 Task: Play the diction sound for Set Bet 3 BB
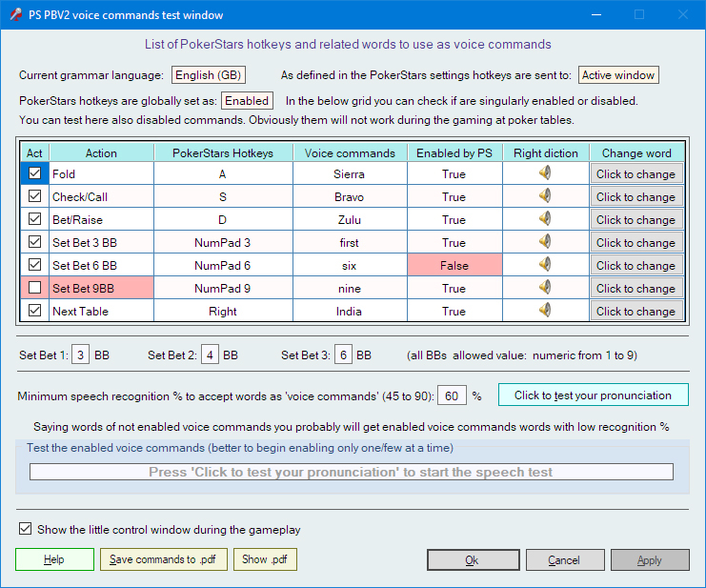(545, 242)
